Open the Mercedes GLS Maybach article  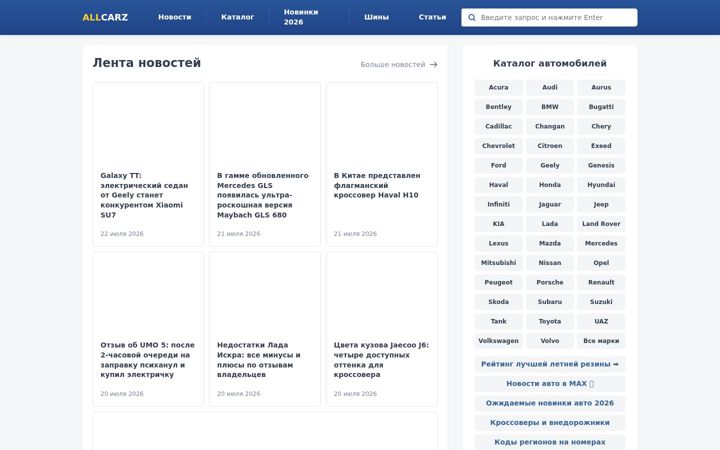point(263,195)
